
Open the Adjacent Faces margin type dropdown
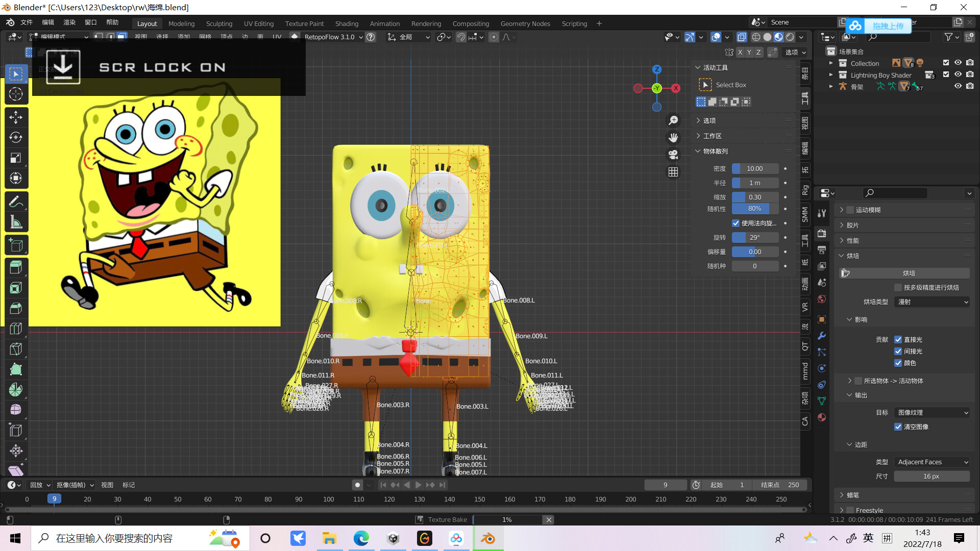[932, 462]
